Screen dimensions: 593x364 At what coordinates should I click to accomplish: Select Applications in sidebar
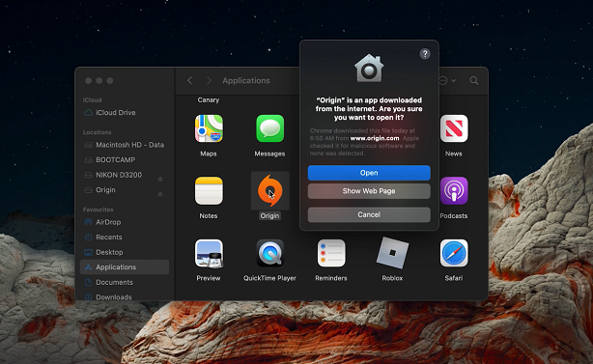coord(125,267)
